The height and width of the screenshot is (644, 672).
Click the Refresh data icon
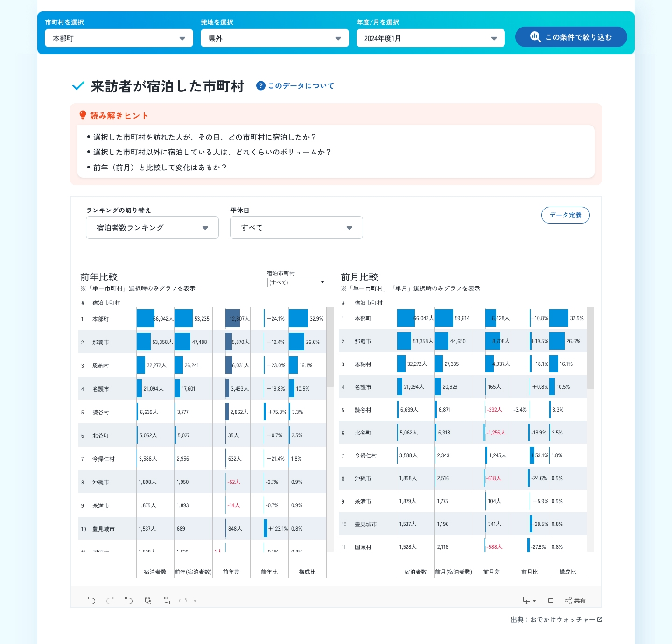[x=148, y=601]
